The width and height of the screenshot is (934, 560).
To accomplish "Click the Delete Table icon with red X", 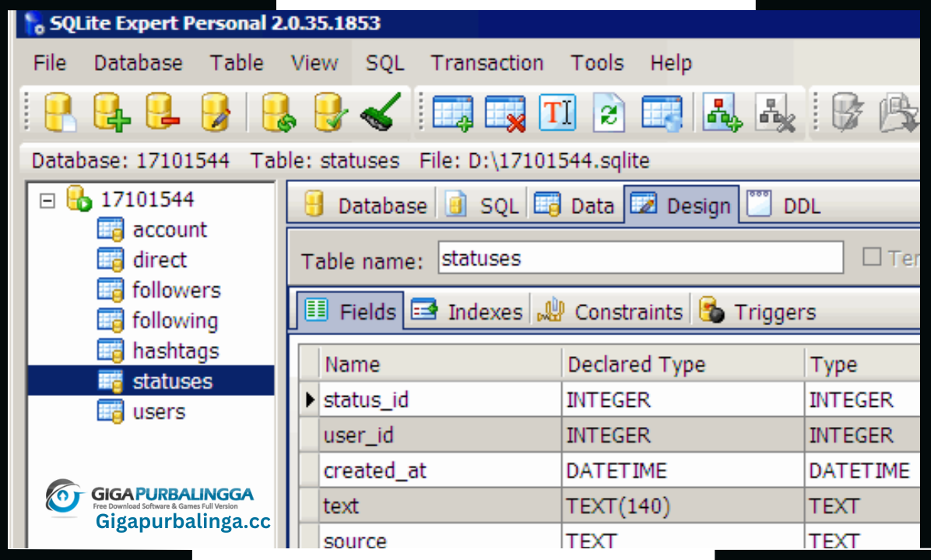I will (505, 114).
